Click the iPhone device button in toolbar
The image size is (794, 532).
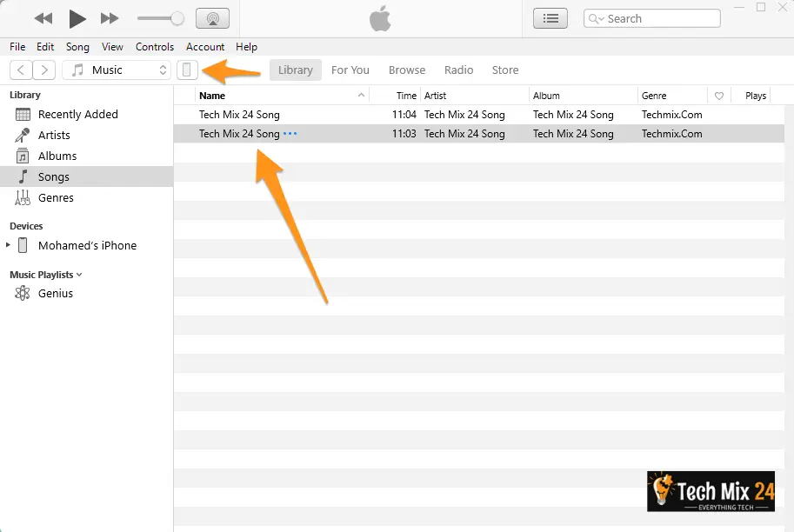pyautogui.click(x=187, y=70)
